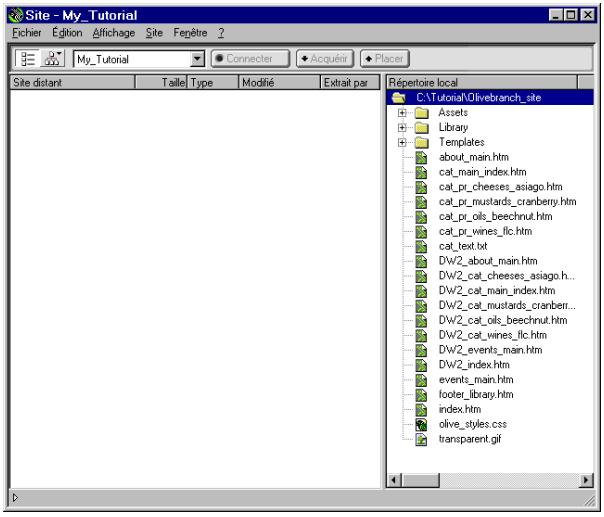The width and height of the screenshot is (604, 517).
Task: Click the Répertoire local column header
Action: [482, 82]
